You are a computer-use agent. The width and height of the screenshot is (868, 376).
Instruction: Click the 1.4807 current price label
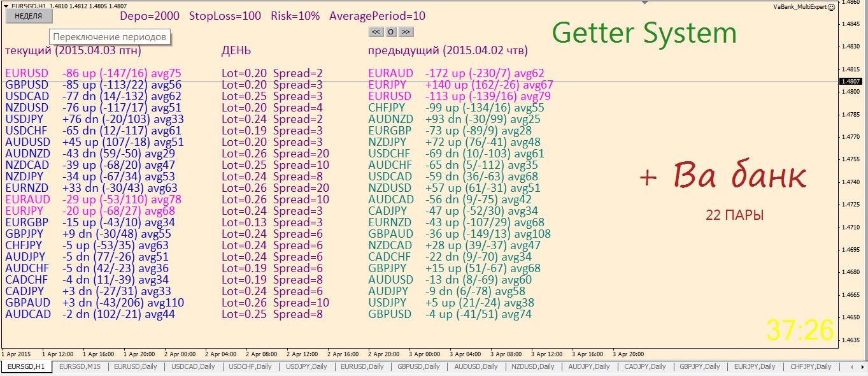point(851,82)
